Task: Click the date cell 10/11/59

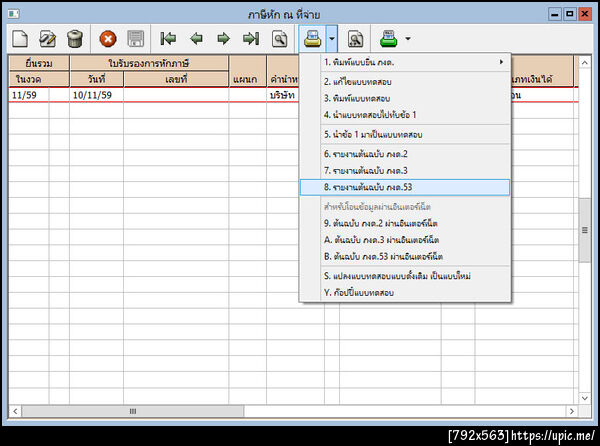Action: [x=96, y=95]
